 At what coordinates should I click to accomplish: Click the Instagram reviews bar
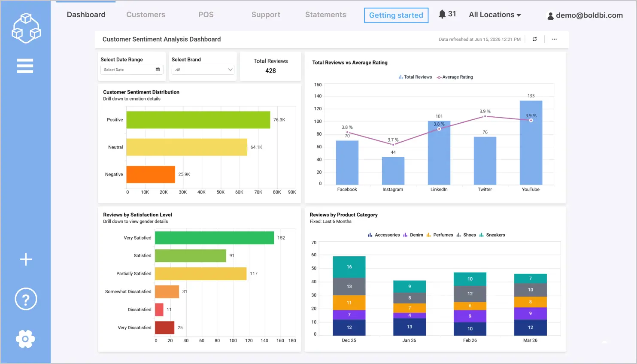point(393,171)
